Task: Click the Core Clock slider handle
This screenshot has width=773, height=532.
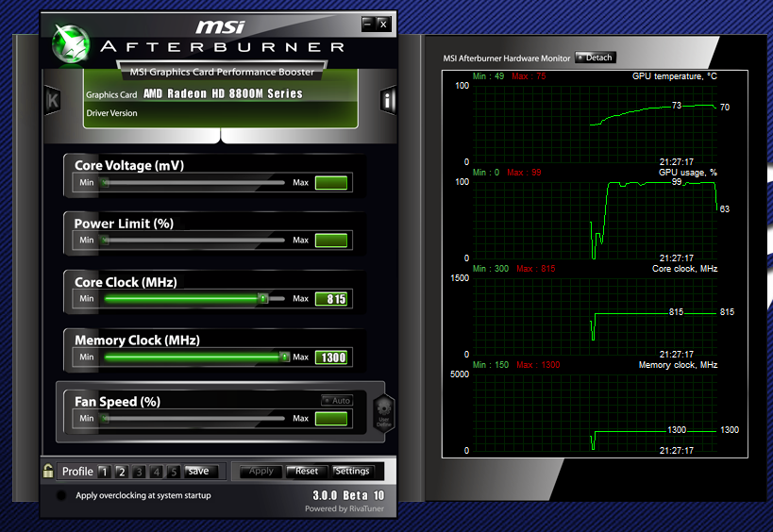Action: point(263,298)
